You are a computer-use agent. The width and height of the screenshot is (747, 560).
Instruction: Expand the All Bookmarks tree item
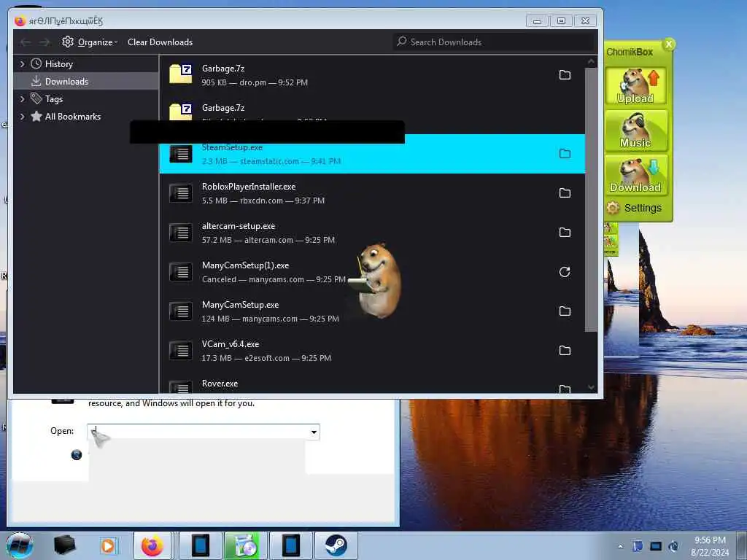[x=22, y=117]
